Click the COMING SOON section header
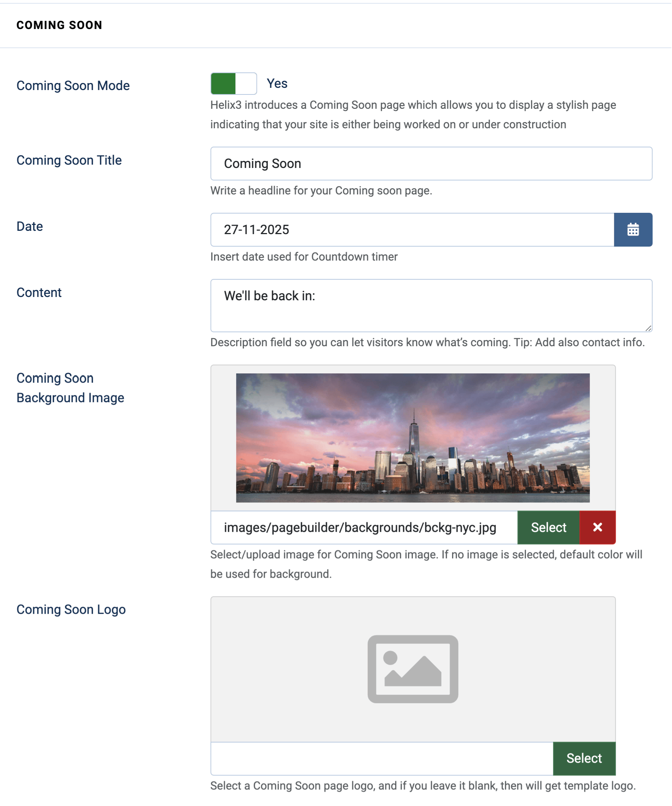The image size is (672, 806). pos(59,25)
